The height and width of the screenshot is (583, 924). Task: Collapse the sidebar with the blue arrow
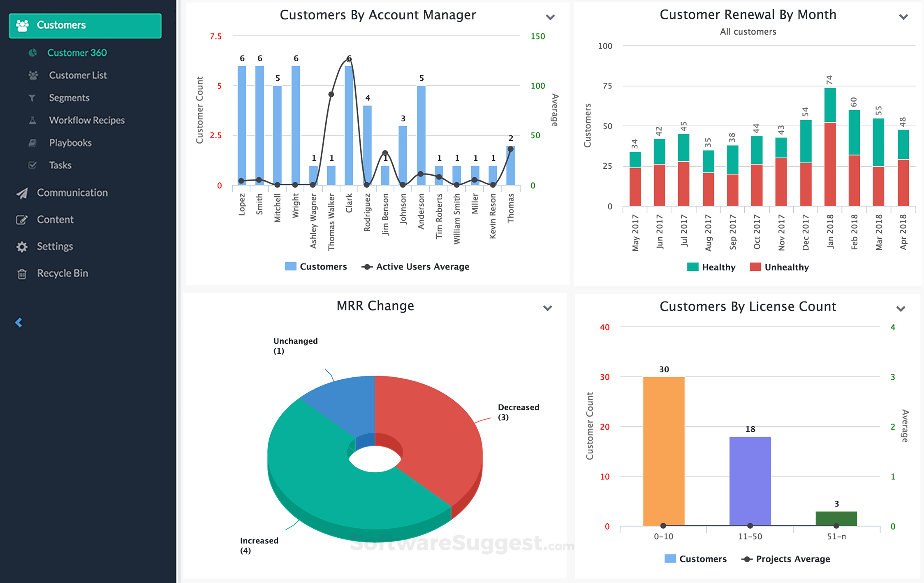[x=19, y=323]
